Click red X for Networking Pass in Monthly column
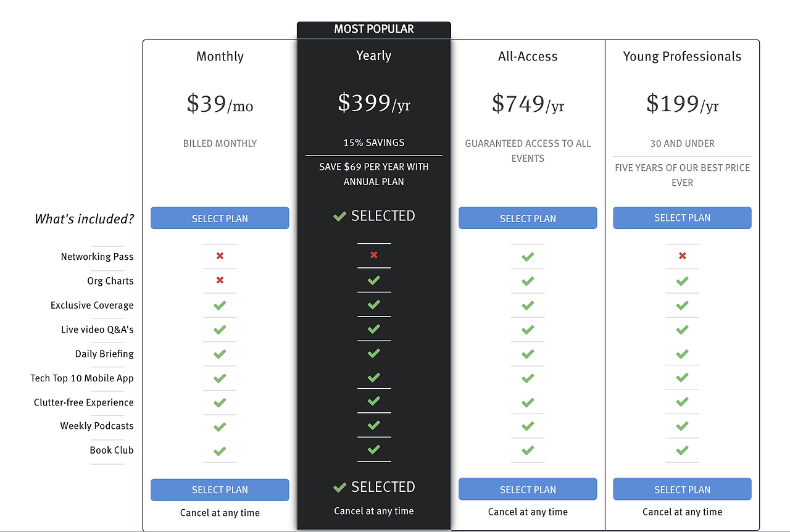Viewport: 790px width, 532px height. (x=220, y=256)
